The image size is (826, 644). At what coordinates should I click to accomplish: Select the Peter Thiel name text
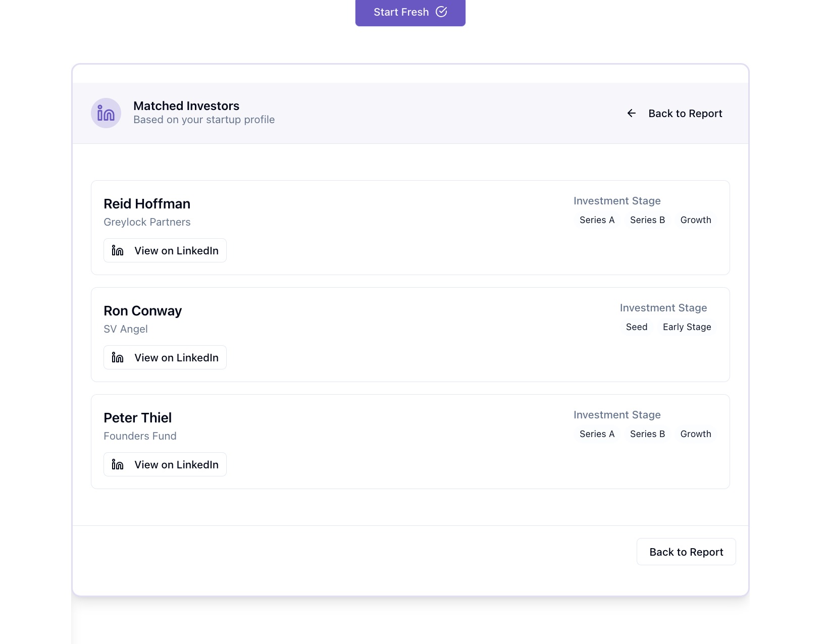click(x=137, y=418)
